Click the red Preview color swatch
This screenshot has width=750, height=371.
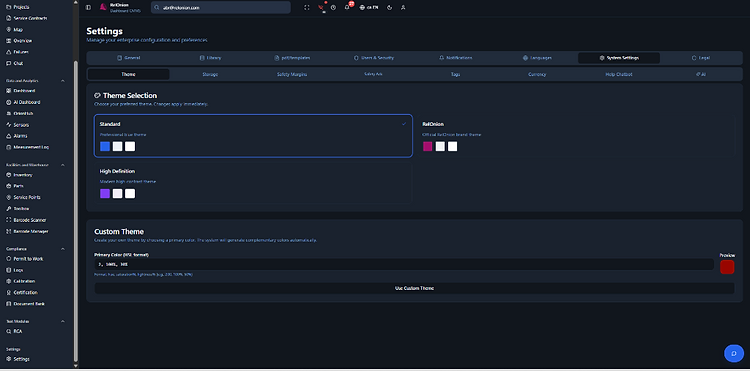point(727,267)
